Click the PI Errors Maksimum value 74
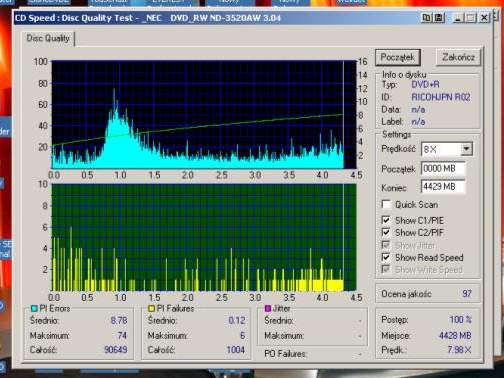The height and width of the screenshot is (378, 504). (122, 335)
